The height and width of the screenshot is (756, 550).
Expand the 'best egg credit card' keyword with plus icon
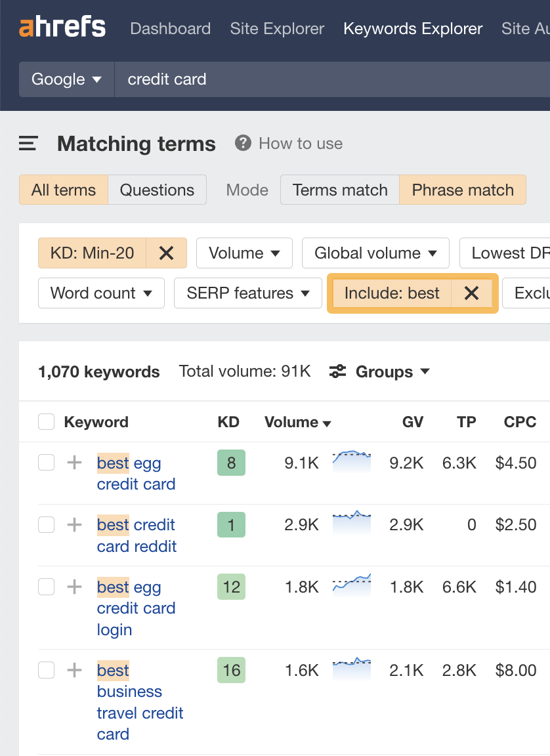click(74, 463)
